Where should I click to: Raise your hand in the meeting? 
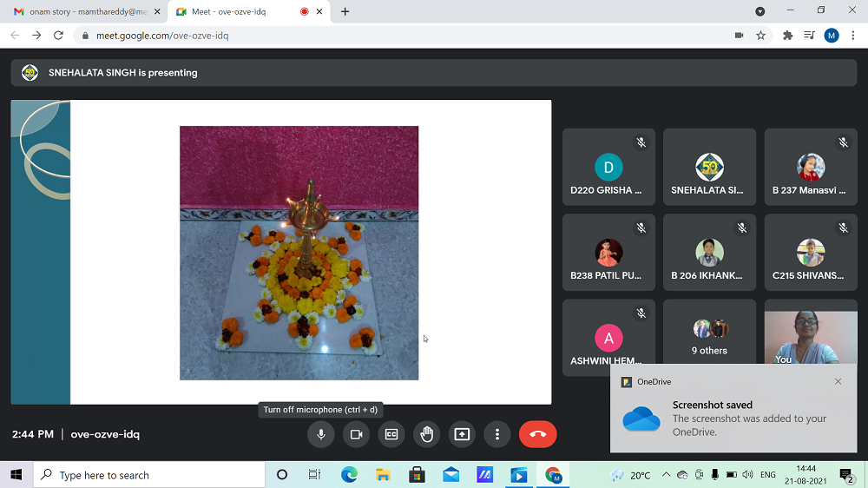click(427, 434)
